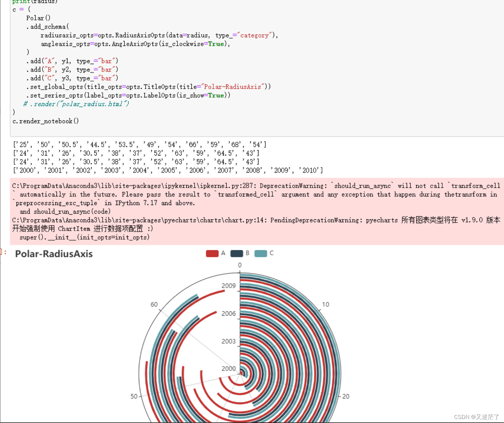Click the commented render polar_radius.html line
This screenshot has width=504, height=423.
pos(76,104)
